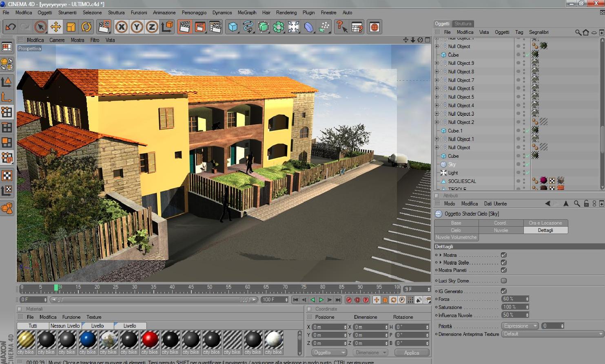Switch to the Struttura tab
This screenshot has width=605, height=364.
463,24
